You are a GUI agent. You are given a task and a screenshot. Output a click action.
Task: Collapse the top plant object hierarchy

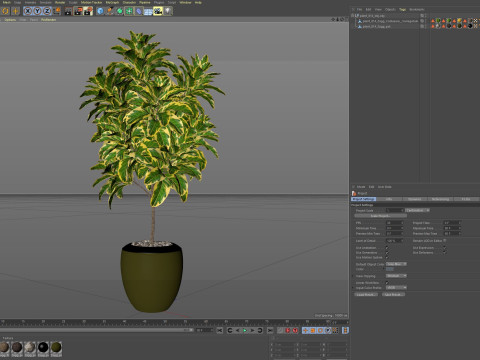click(x=353, y=15)
